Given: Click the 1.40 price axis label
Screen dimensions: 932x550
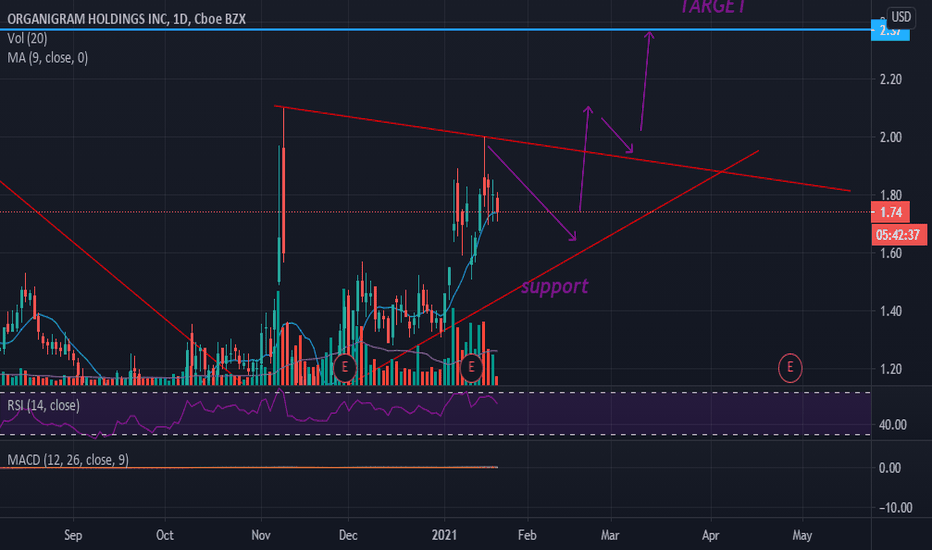Looking at the screenshot, I should [890, 311].
